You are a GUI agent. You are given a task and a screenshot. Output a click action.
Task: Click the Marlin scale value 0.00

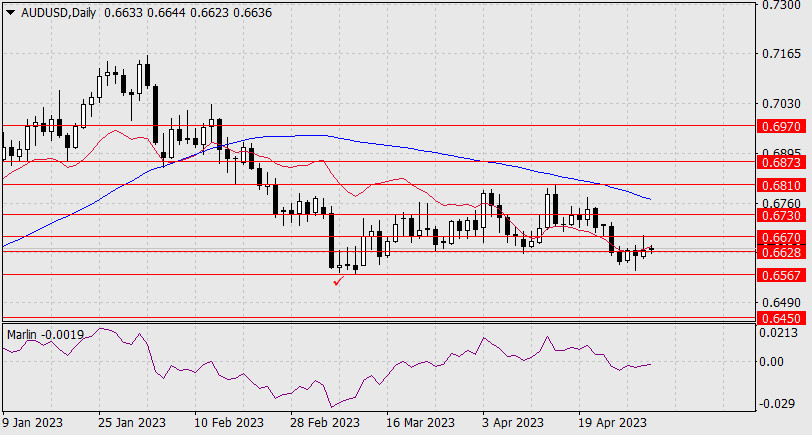coord(772,361)
